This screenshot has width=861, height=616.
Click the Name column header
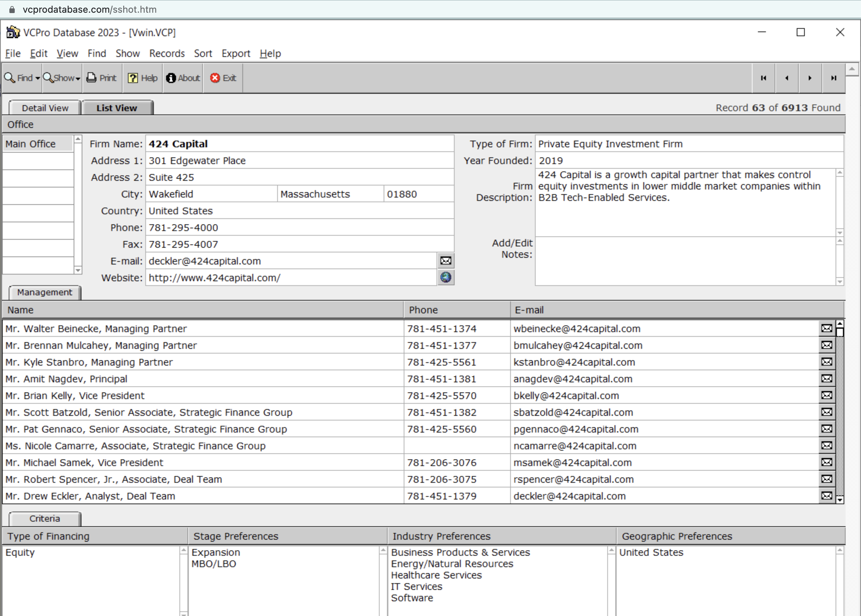[x=203, y=310]
